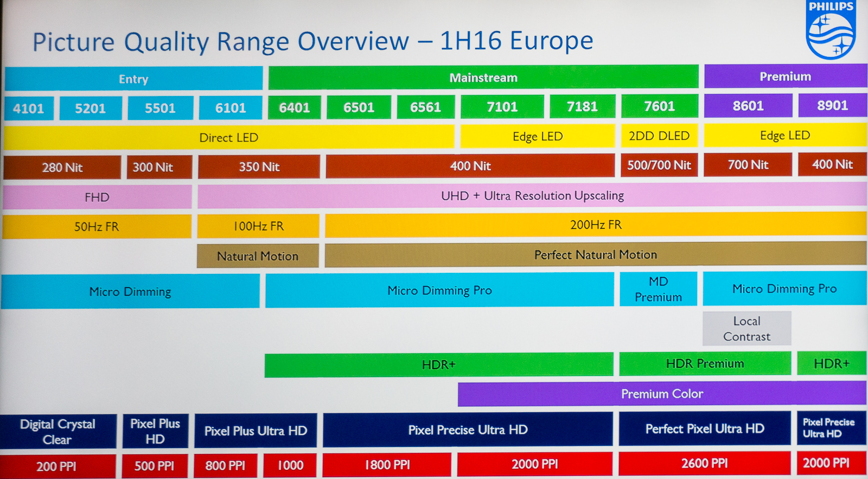Select the wide "HDR+" bar left of HDR Premium

click(x=439, y=365)
